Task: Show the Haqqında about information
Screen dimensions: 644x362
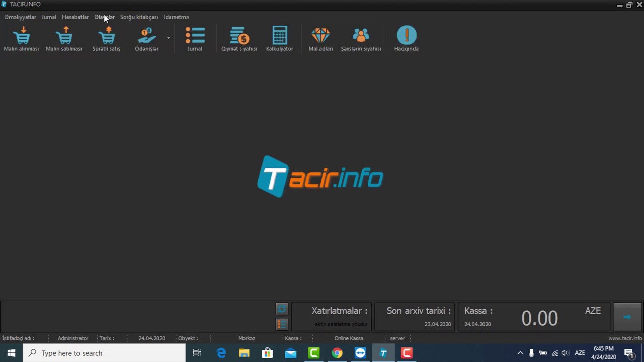Action: (407, 39)
